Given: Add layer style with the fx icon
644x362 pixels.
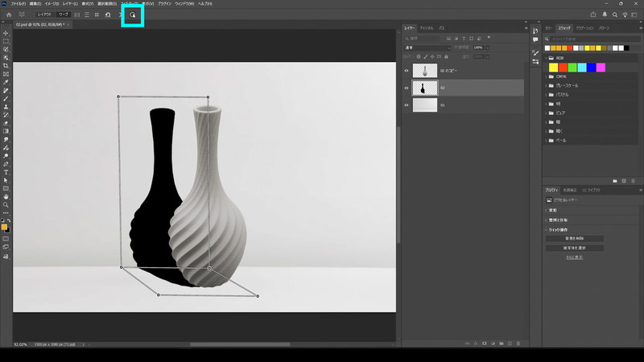Looking at the screenshot, I should click(x=476, y=343).
